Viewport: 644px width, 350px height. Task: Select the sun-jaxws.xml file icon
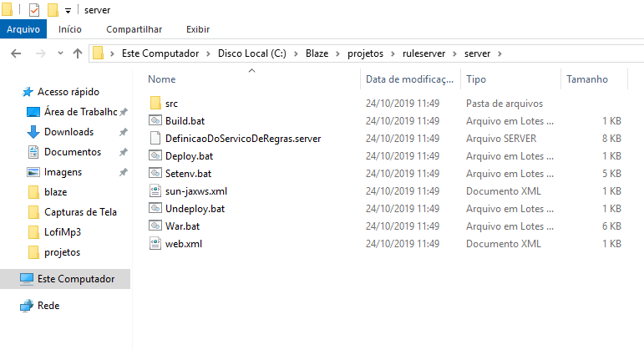coord(155,190)
